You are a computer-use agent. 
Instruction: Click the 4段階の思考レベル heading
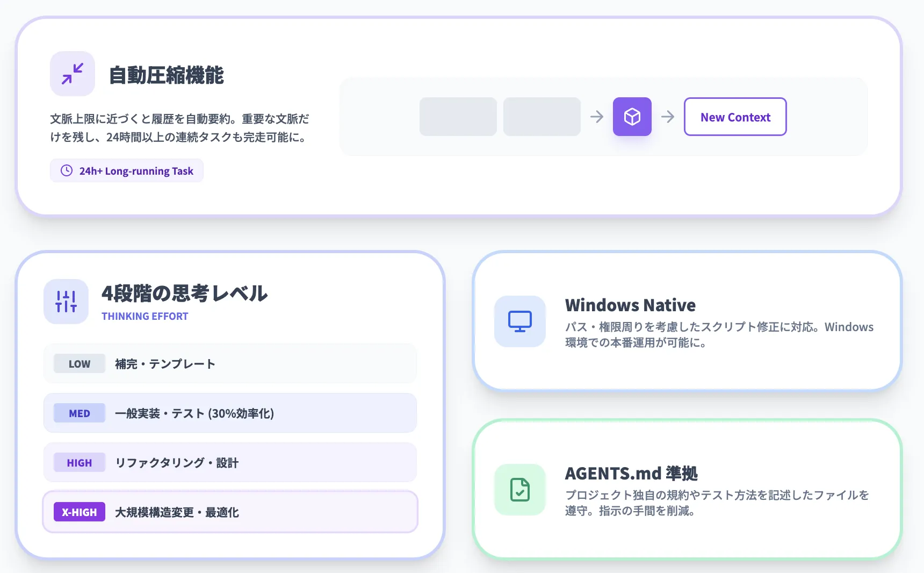coord(184,293)
